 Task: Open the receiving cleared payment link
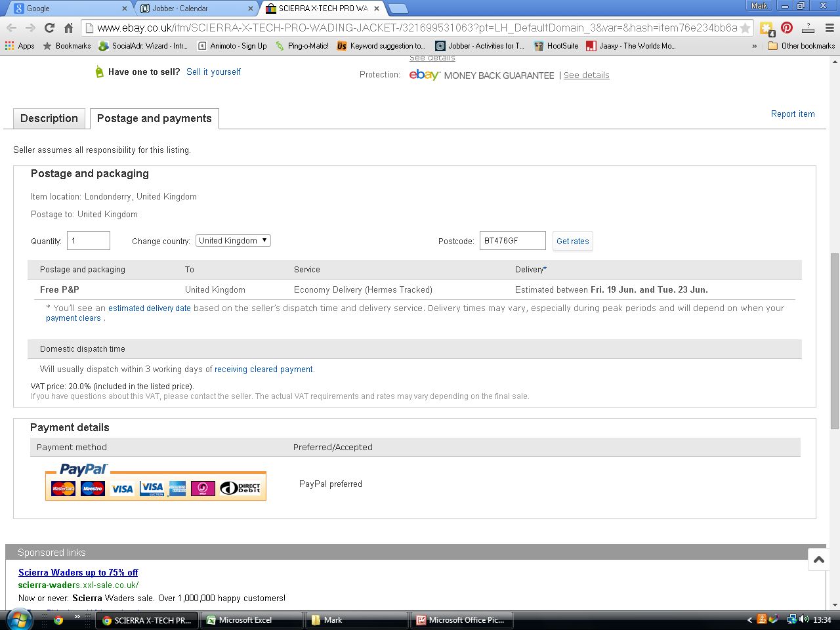[x=264, y=369]
